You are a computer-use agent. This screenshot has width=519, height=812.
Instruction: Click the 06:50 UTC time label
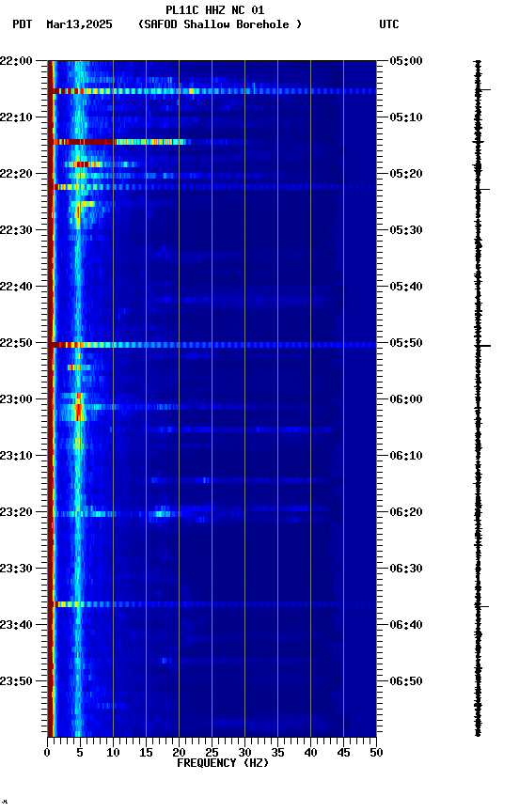pyautogui.click(x=406, y=681)
